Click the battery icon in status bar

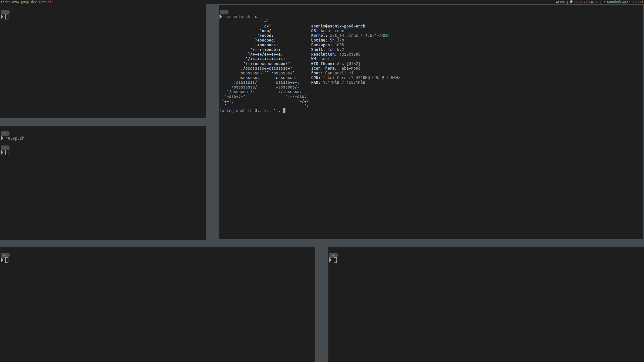click(x=557, y=2)
